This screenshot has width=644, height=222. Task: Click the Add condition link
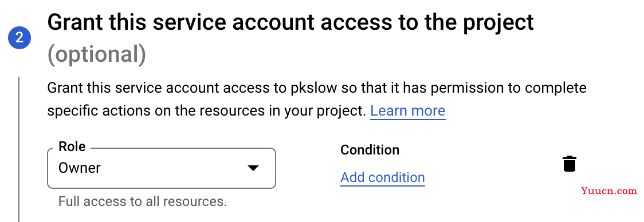[x=382, y=177]
